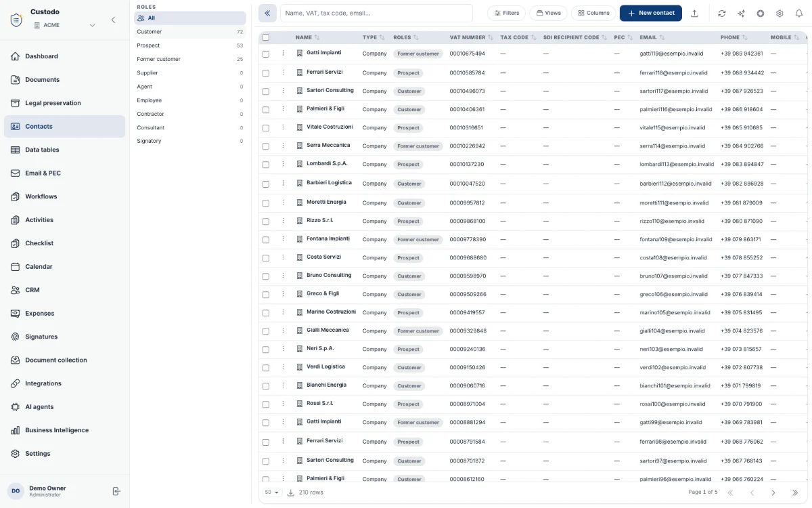Screen dimensions: 812x508
Task: Open Signatures in the sidebar
Action: point(64,337)
